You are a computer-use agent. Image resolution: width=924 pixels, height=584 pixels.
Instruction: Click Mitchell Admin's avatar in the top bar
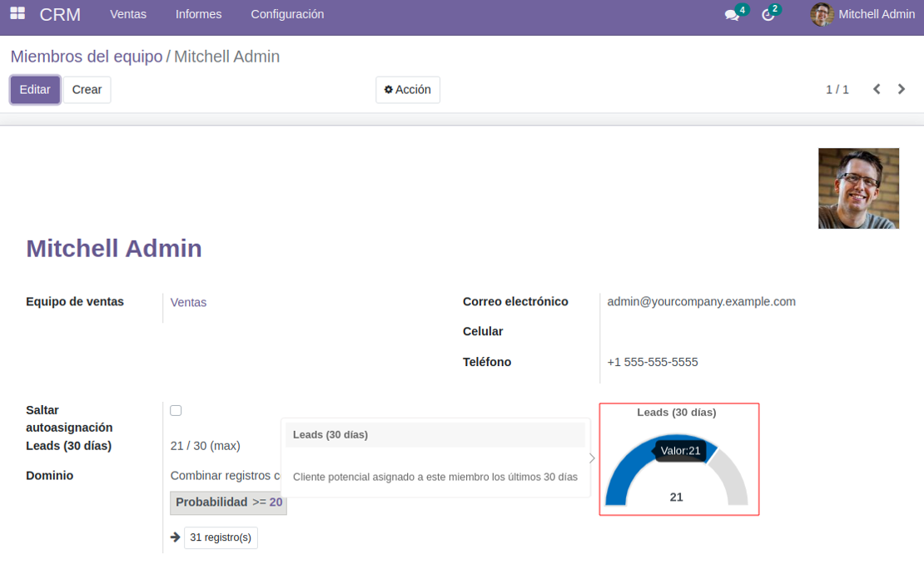[822, 14]
